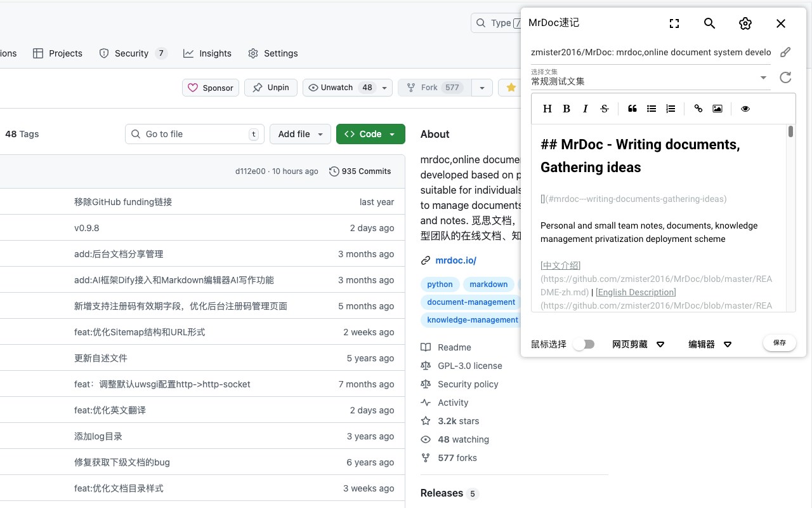Image resolution: width=812 pixels, height=508 pixels.
Task: Open the Security tab
Action: [133, 53]
